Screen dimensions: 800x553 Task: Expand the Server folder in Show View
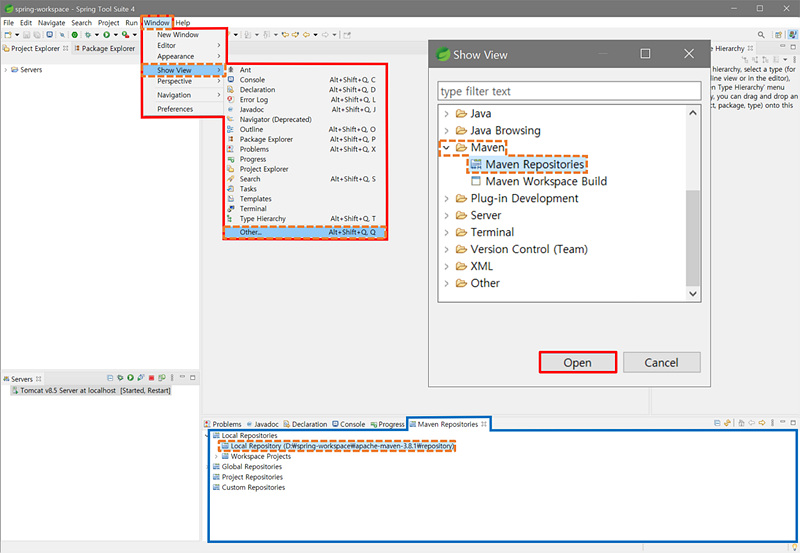(446, 215)
